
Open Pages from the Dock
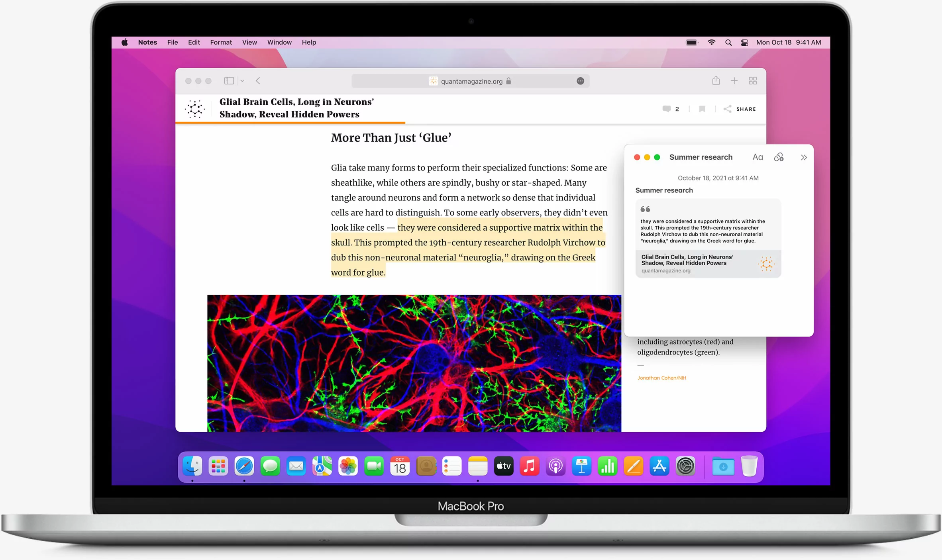point(634,466)
